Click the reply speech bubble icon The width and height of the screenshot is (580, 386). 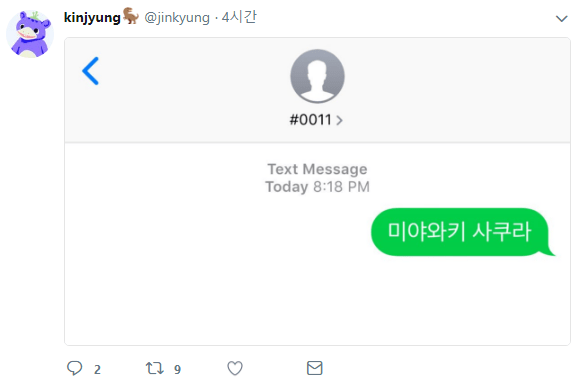74,368
